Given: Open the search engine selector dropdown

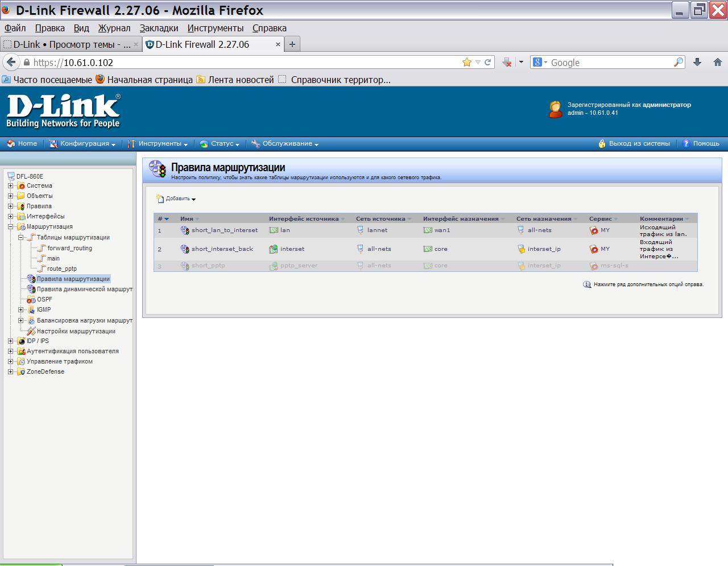Looking at the screenshot, I should coord(540,62).
